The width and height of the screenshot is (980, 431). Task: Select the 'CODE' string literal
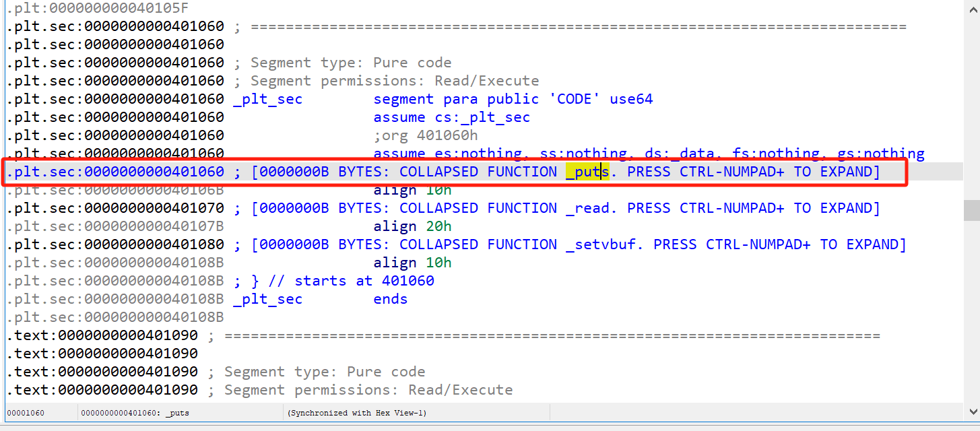pyautogui.click(x=575, y=99)
